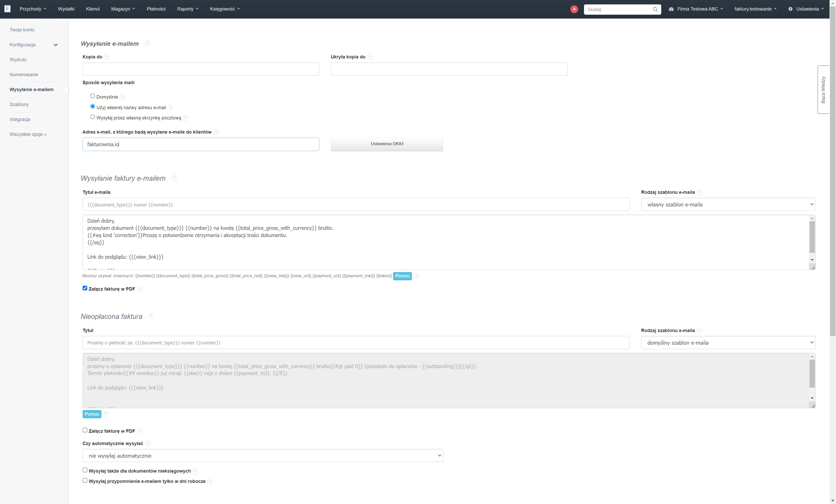This screenshot has width=836, height=504.
Task: Open help icon next to Ukryta kopia do
Action: coord(370,57)
